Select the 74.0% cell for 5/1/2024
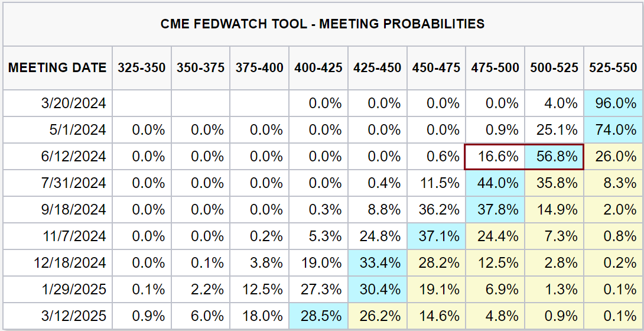Viewport: 644px width, 331px height. [x=613, y=130]
